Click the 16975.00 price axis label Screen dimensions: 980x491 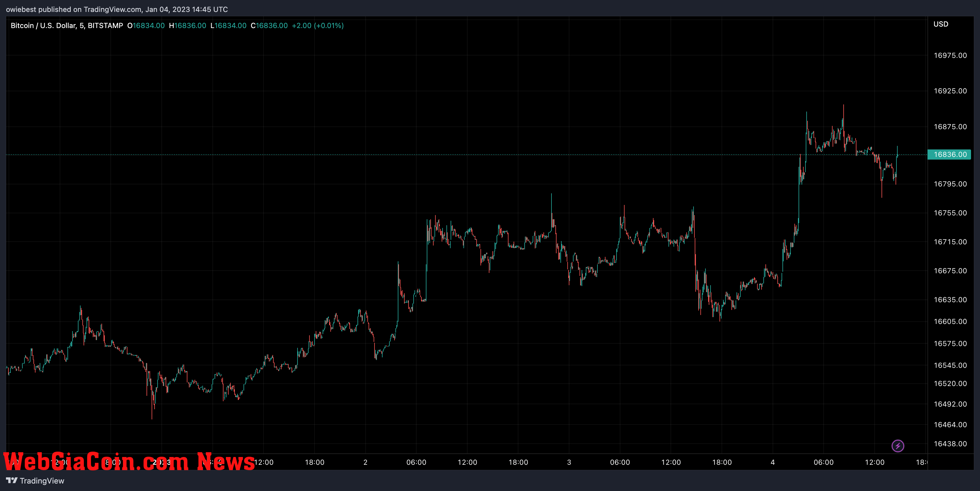(x=950, y=55)
